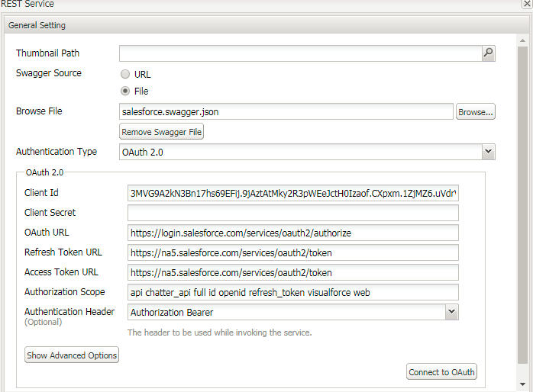Click the Browse... button
The image size is (533, 392).
click(475, 111)
